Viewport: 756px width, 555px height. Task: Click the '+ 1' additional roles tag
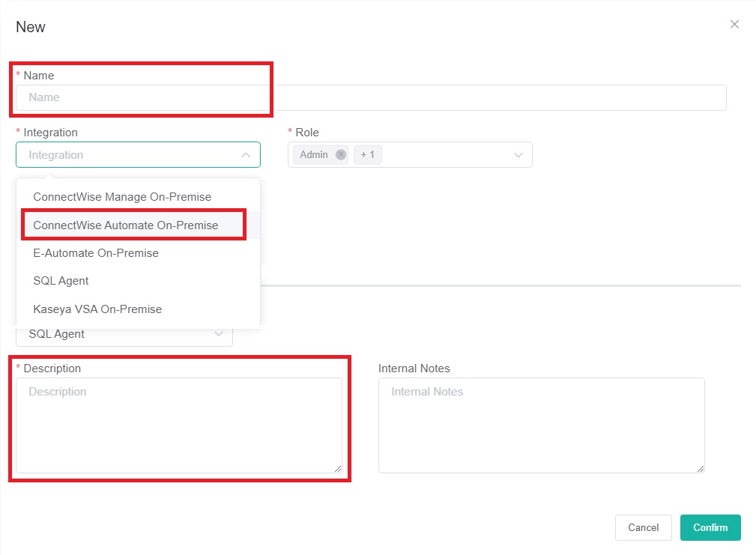[x=367, y=155]
